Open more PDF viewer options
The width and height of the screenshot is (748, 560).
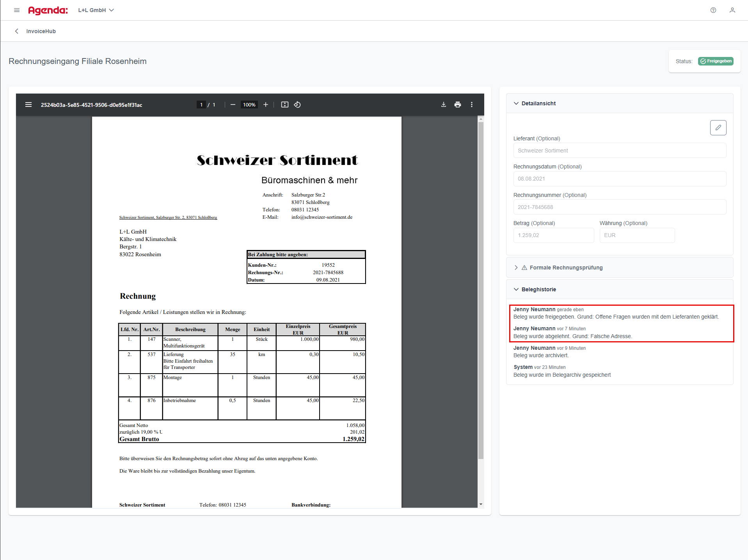[472, 105]
